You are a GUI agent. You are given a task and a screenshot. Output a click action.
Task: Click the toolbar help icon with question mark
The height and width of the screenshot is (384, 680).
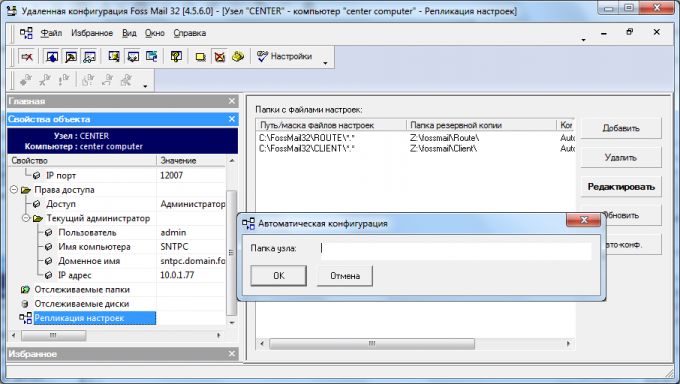(176, 57)
